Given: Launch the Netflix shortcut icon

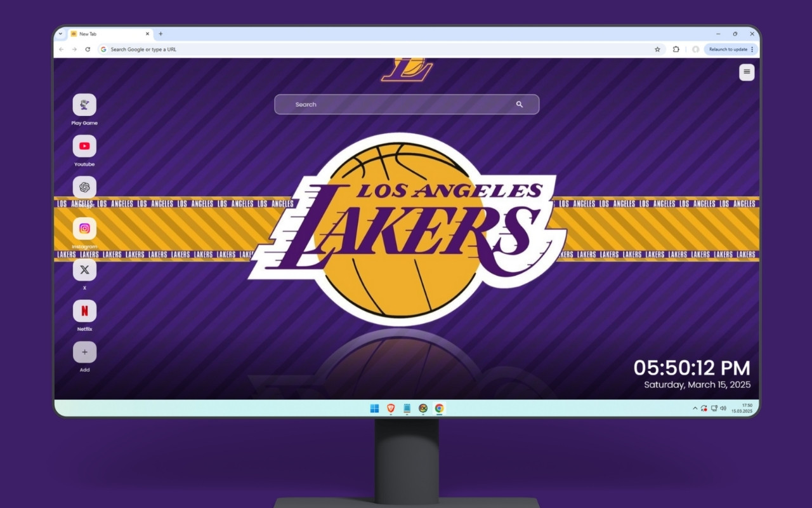Looking at the screenshot, I should pyautogui.click(x=84, y=311).
